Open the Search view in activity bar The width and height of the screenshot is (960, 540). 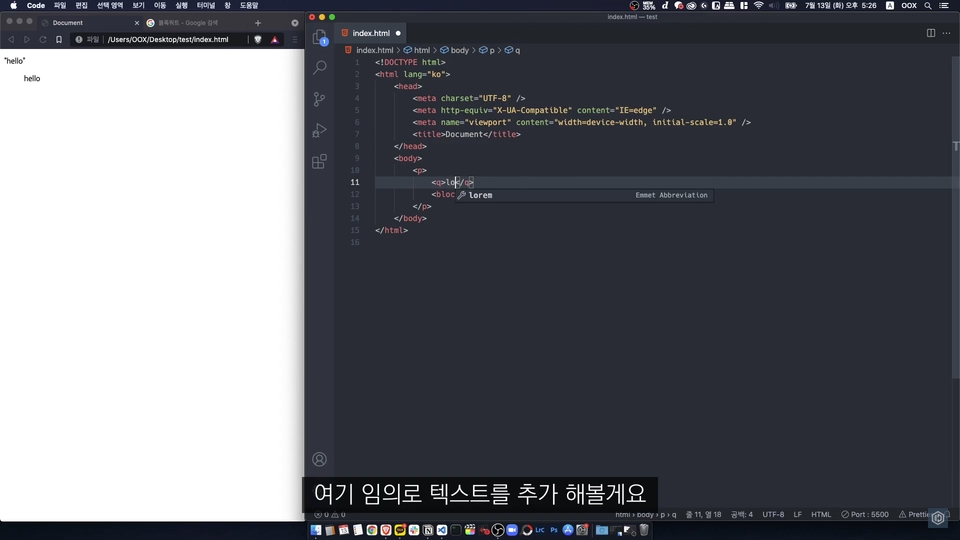[x=320, y=67]
